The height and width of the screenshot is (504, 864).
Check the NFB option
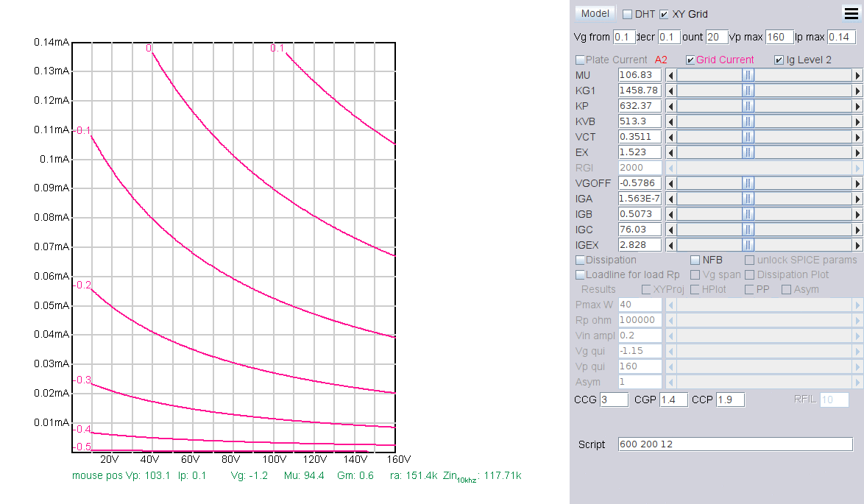coord(695,260)
